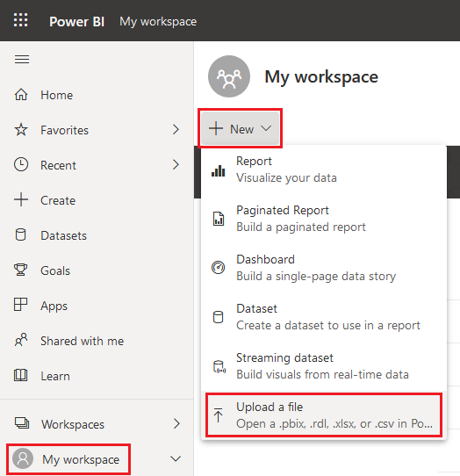Toggle the My workspace chevron down
Viewport: 460px width, 476px height.
(176, 458)
